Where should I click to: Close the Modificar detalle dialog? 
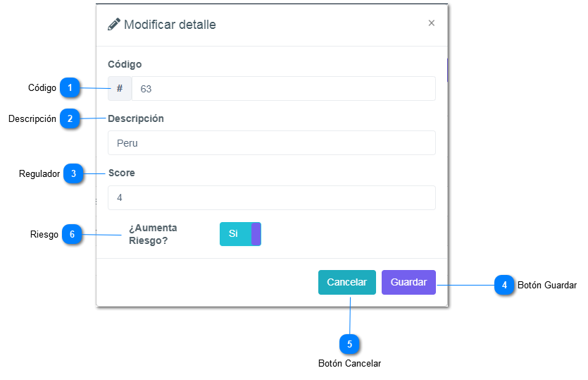click(431, 23)
